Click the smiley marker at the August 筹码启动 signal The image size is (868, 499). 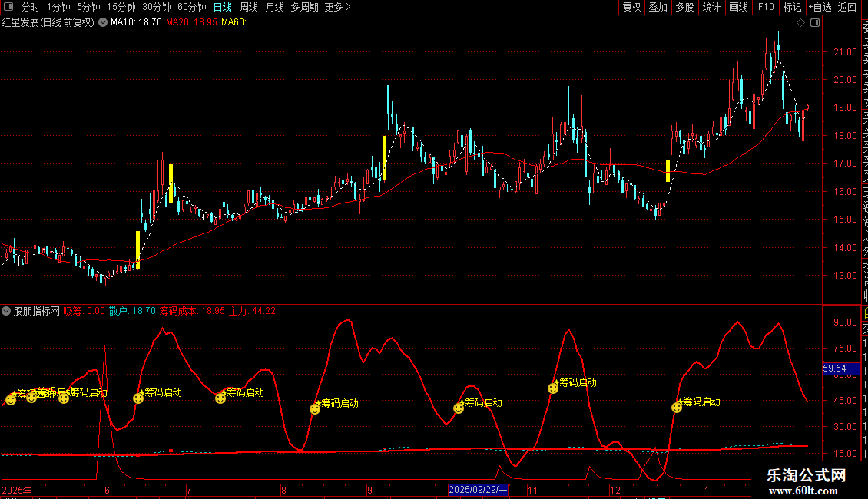point(315,409)
